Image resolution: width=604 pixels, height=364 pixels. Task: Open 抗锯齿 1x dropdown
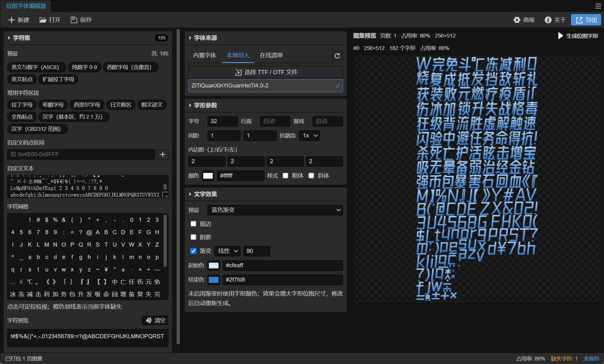coord(310,136)
